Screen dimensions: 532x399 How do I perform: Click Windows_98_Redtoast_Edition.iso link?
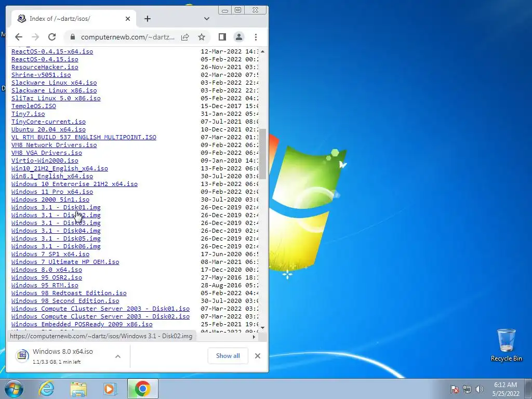point(69,294)
